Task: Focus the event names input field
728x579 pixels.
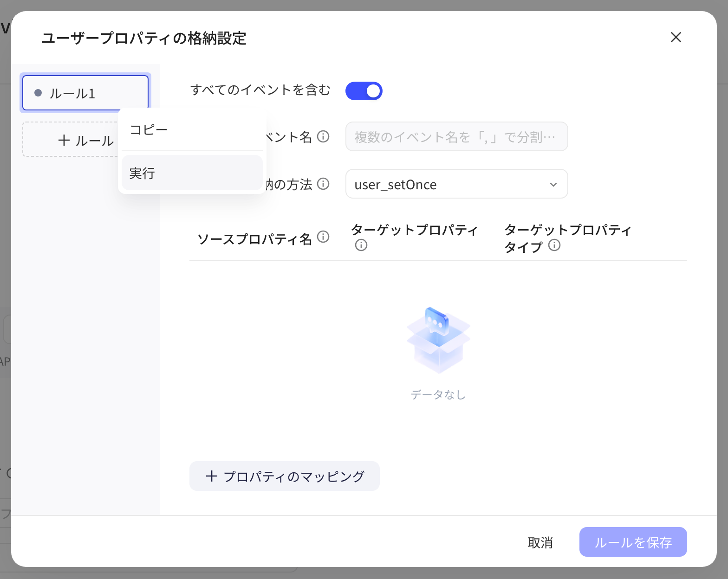Action: (457, 136)
